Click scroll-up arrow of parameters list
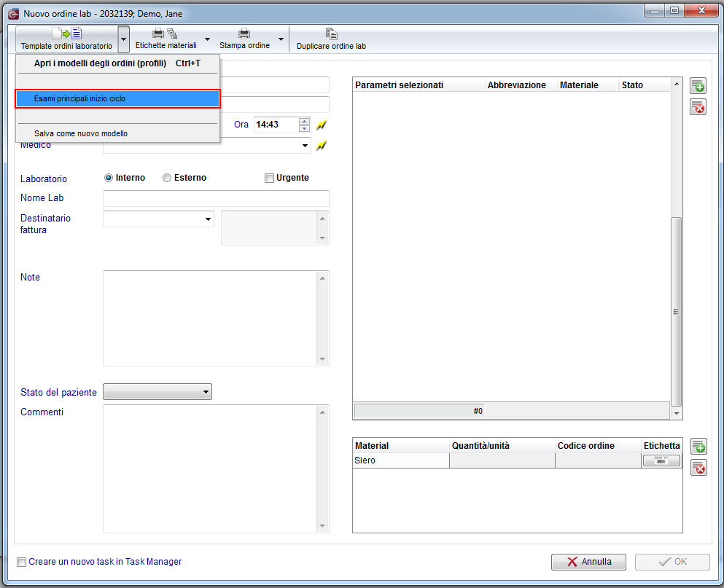The image size is (724, 588). (x=677, y=84)
